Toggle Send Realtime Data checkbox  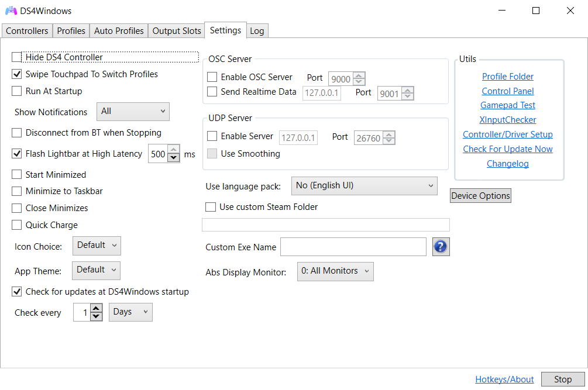point(212,91)
